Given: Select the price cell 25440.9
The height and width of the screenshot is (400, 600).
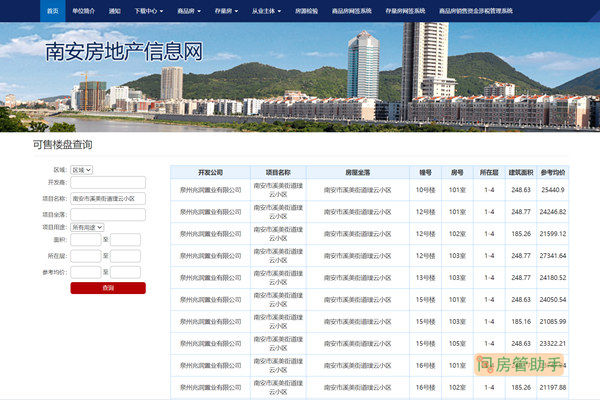Looking at the screenshot, I should pyautogui.click(x=553, y=190).
